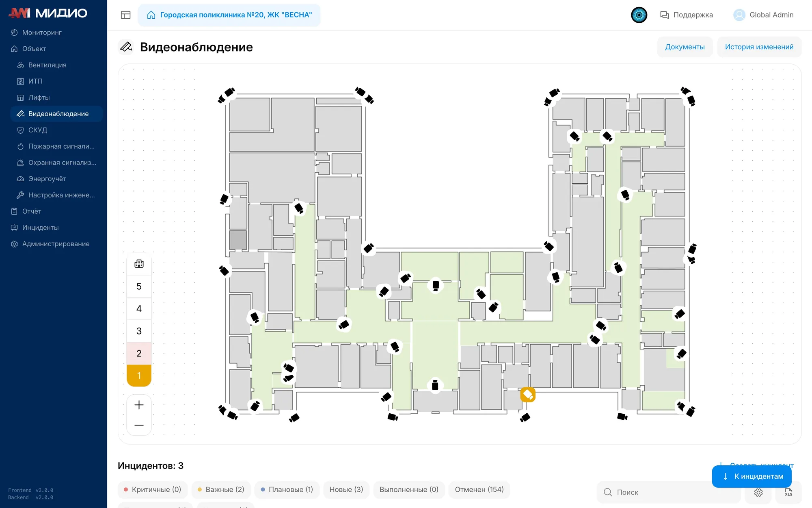Open Global Admin user profile
Screen dimensions: 812x508
tap(763, 15)
